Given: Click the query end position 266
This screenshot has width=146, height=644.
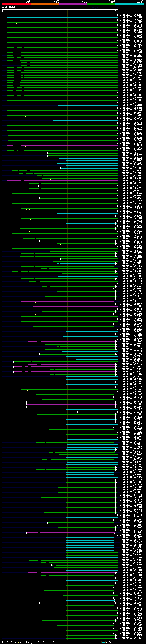Looking at the screenshot, I should click(x=115, y=11).
